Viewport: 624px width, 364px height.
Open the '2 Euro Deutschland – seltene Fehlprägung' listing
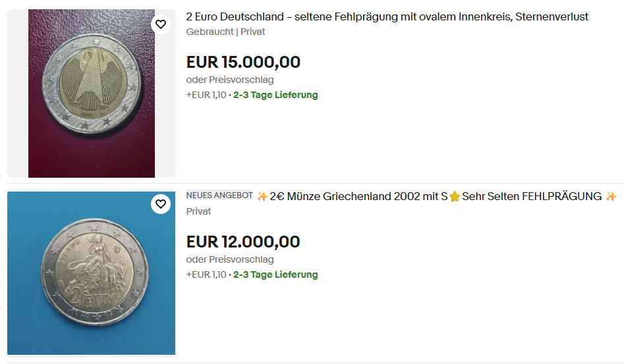tap(387, 16)
